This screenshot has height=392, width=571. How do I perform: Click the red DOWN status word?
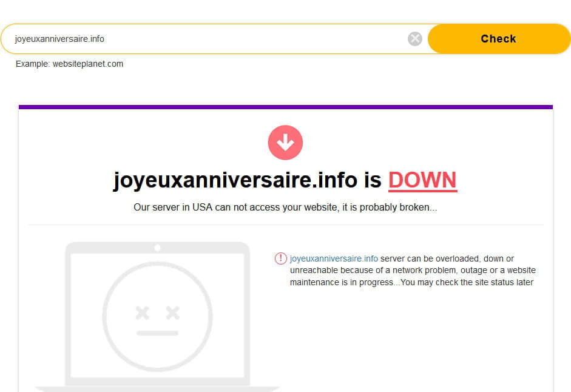(x=422, y=180)
